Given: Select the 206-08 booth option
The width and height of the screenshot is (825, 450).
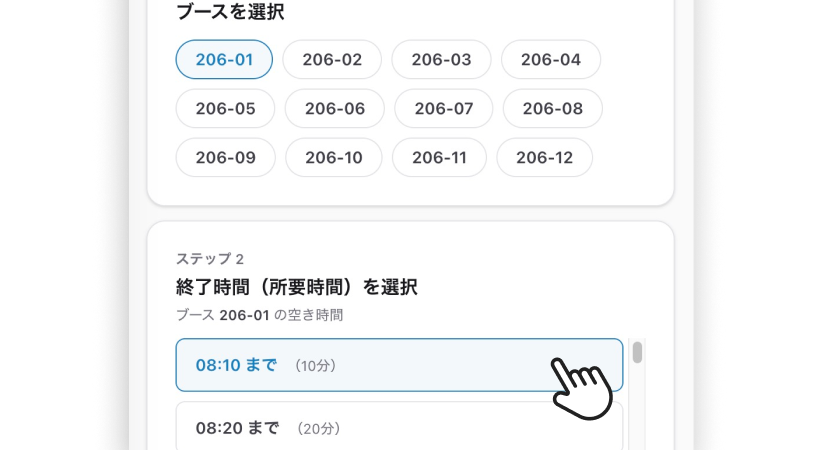Looking at the screenshot, I should coord(552,108).
